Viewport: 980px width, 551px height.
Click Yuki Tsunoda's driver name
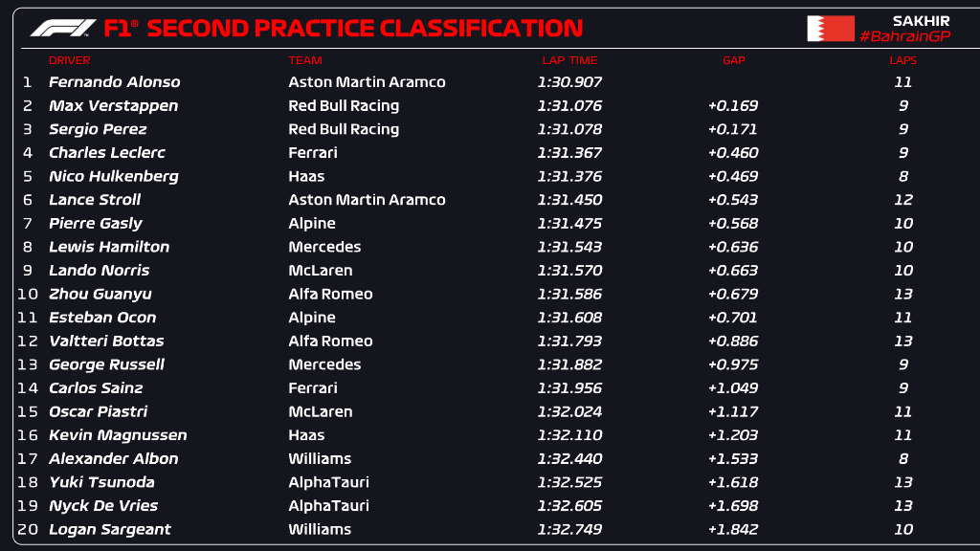(x=101, y=482)
